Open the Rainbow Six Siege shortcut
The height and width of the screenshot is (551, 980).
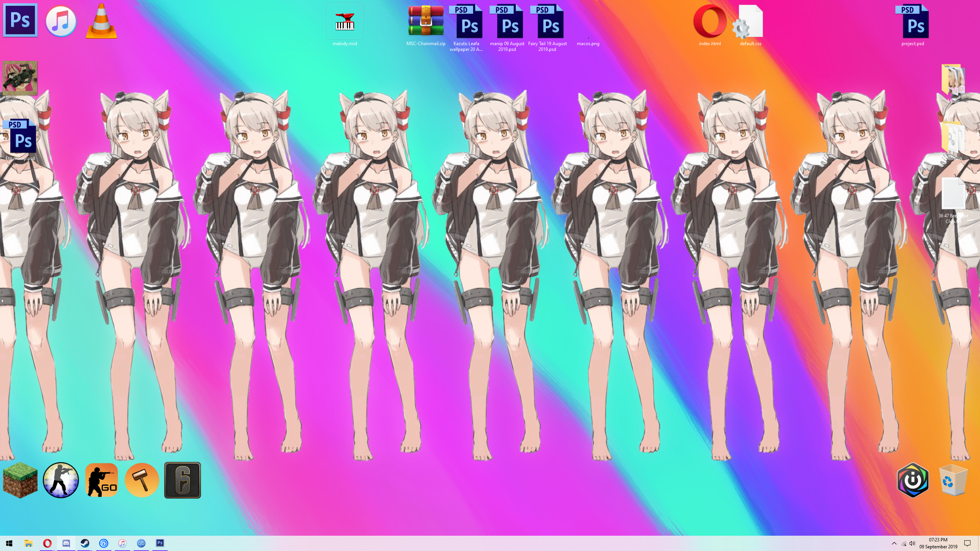pos(183,480)
